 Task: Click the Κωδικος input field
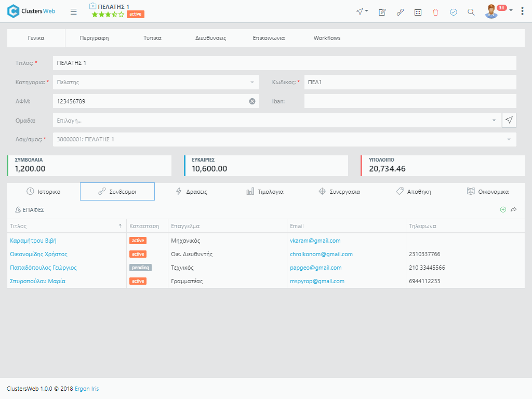[410, 82]
